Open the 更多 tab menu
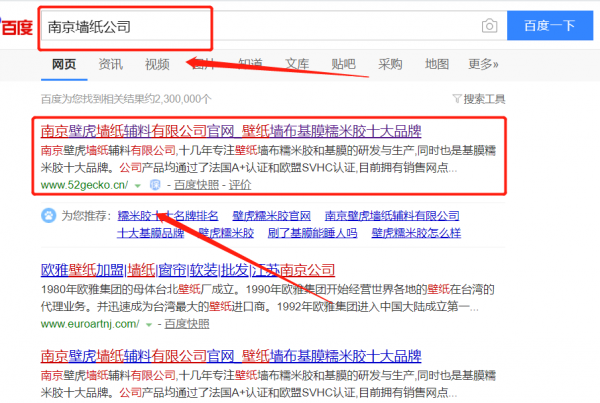The image size is (600, 403). (483, 64)
